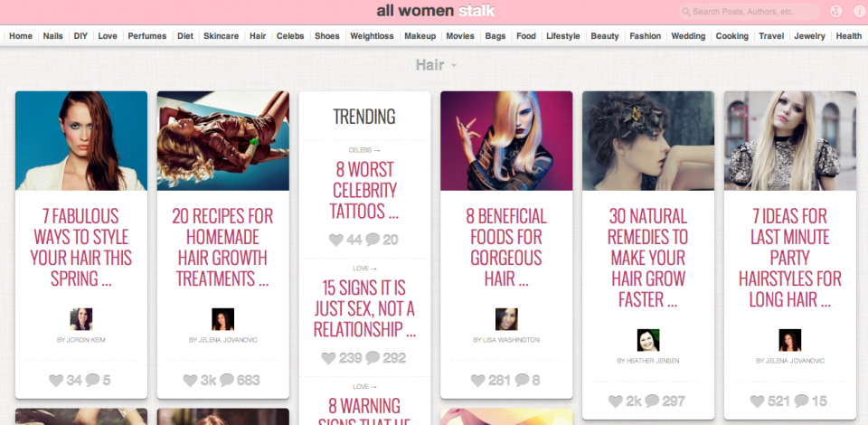Click the globe icon in the header
This screenshot has height=425, width=868.
835,12
